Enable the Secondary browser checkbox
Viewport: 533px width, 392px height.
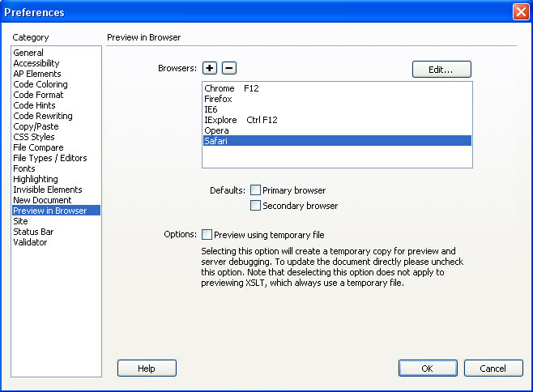point(255,206)
